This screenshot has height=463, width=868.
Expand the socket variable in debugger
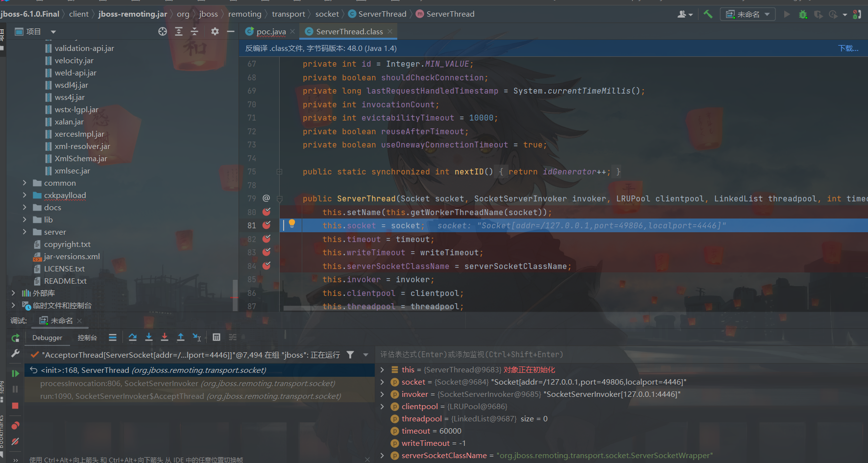coord(383,382)
